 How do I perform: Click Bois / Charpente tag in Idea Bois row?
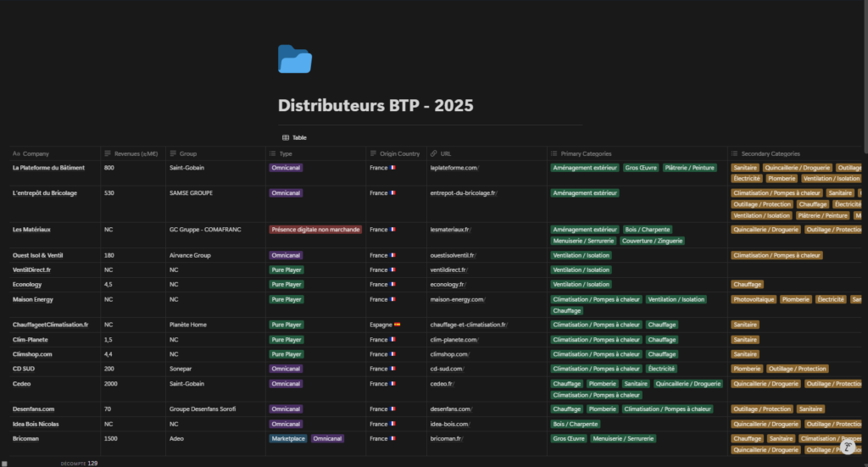576,425
